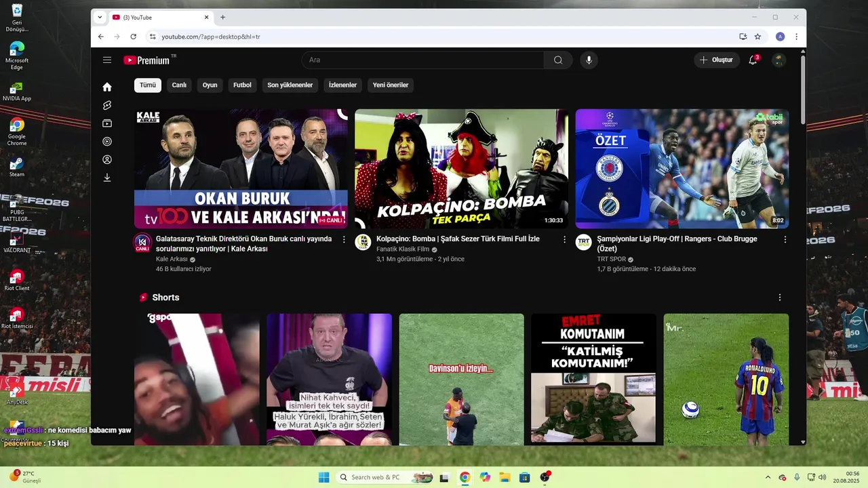Open the tab search dropdown arrow
Screen dimensions: 868x488
[100, 18]
